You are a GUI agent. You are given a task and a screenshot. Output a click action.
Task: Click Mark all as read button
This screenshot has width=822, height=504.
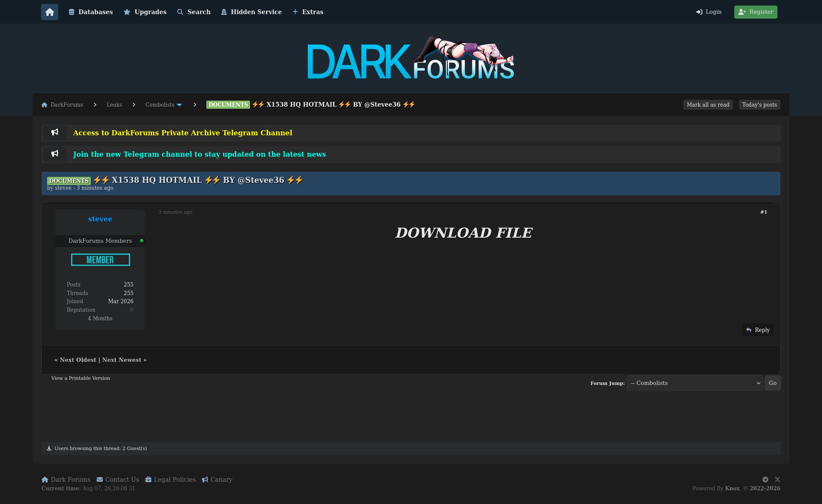[x=708, y=105]
